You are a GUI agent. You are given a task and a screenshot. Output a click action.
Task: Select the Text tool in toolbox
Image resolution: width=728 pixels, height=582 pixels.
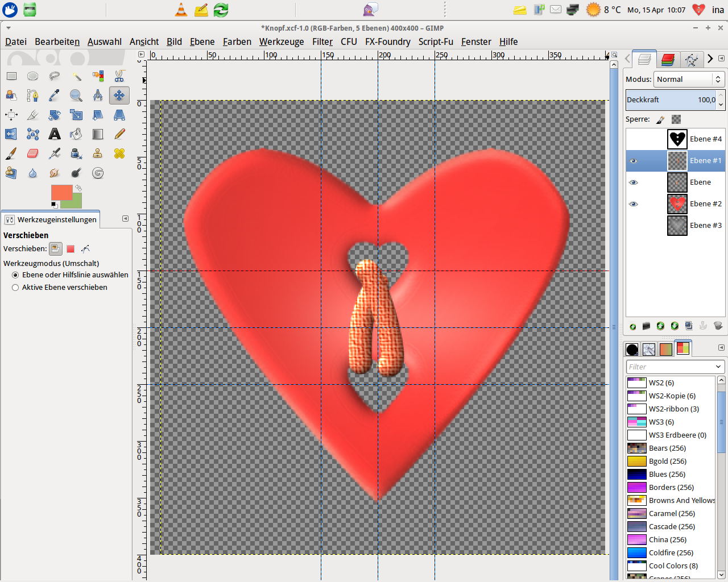pyautogui.click(x=55, y=134)
